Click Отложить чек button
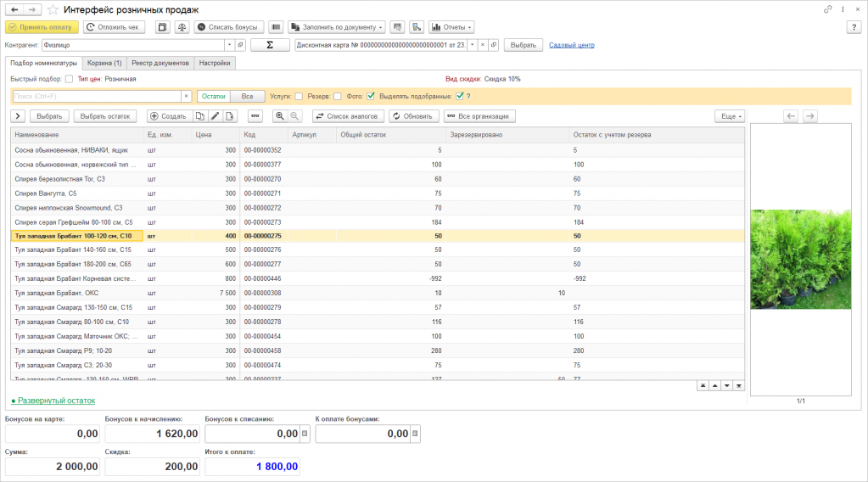The height and width of the screenshot is (482, 868). pos(114,27)
